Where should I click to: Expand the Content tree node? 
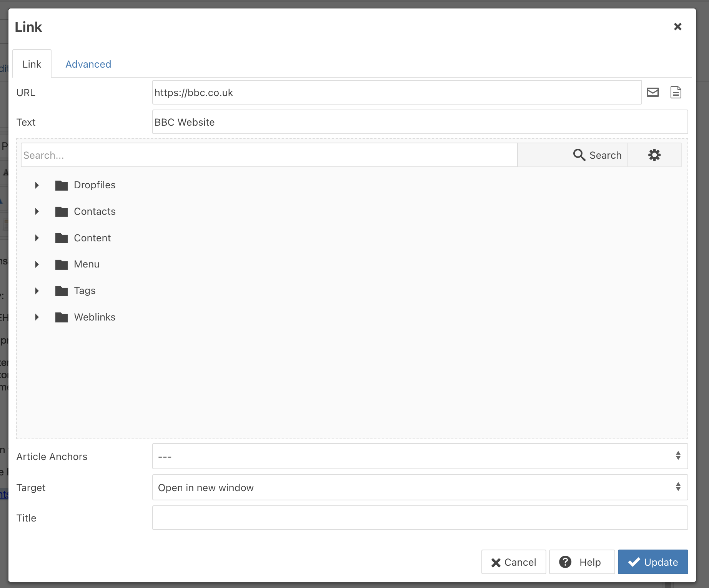(x=37, y=238)
